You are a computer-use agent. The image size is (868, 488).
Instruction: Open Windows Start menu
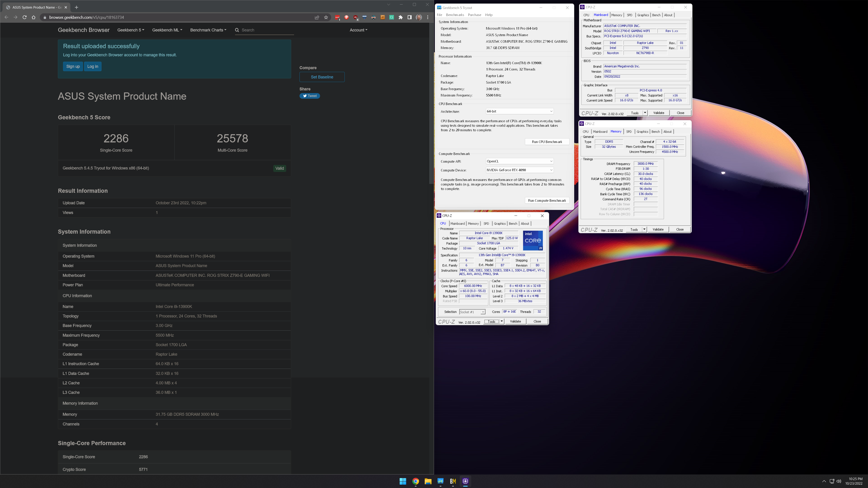[x=403, y=481]
